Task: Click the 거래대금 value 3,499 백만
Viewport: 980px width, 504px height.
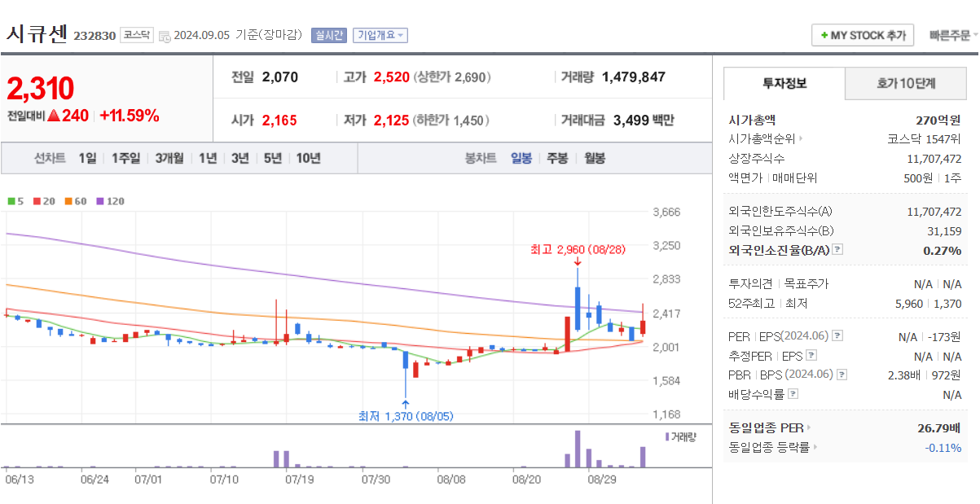Action: [x=644, y=121]
